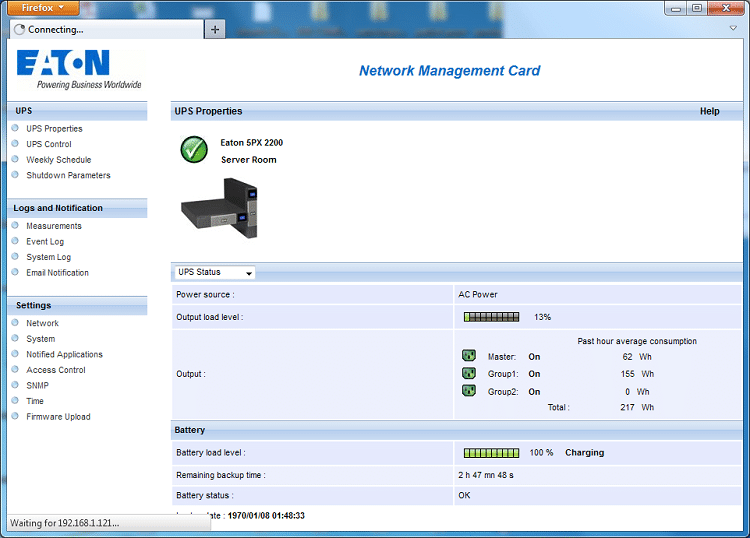Click the remaining backup time '2 h 47 mn 48 s'
Viewport: 750px width, 538px height.
click(x=485, y=475)
